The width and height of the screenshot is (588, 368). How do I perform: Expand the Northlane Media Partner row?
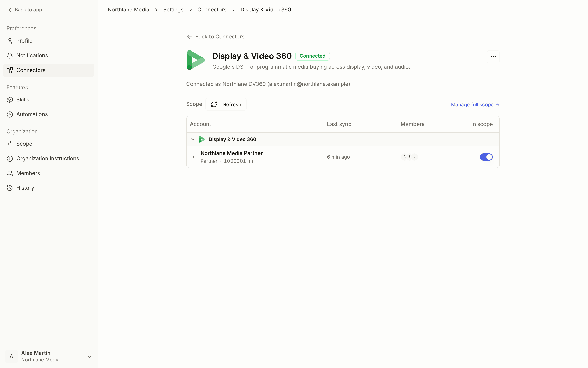click(x=193, y=157)
